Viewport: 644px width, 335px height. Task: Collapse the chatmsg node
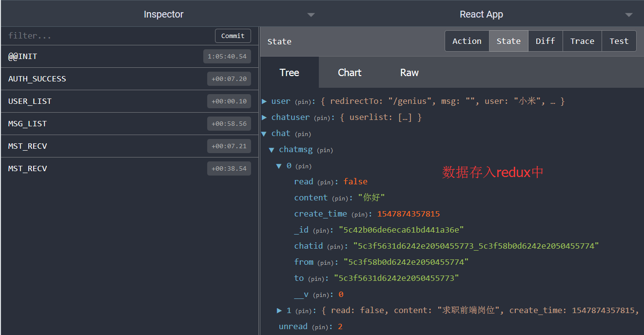272,150
